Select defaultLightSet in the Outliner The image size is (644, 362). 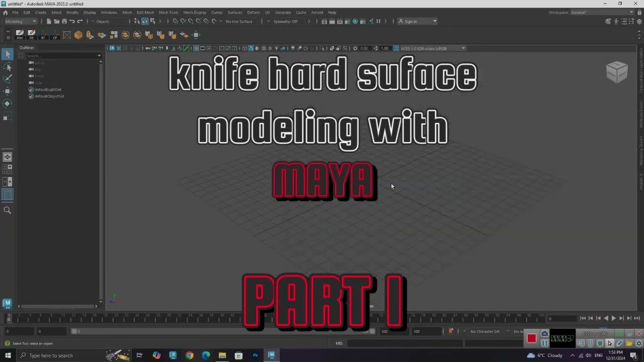[48, 89]
